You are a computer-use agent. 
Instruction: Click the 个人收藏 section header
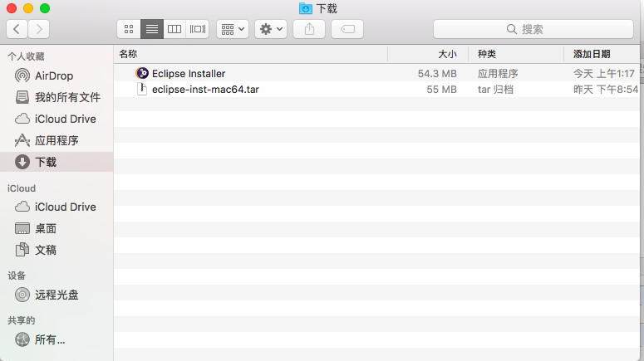(x=26, y=56)
